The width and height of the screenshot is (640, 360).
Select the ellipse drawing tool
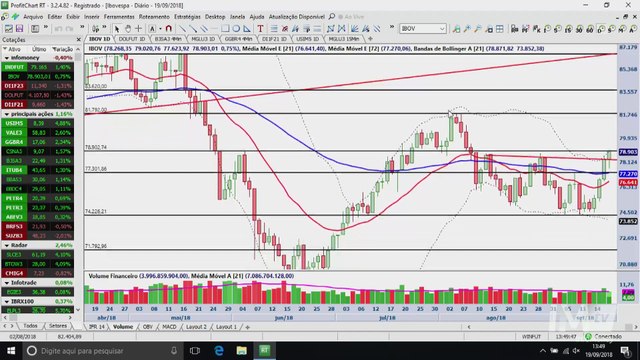236,29
